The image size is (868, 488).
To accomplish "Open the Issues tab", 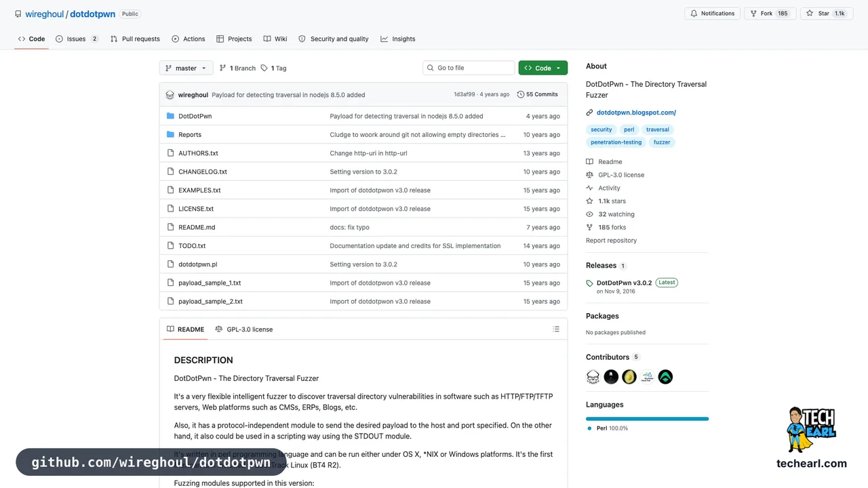I will 77,39.
